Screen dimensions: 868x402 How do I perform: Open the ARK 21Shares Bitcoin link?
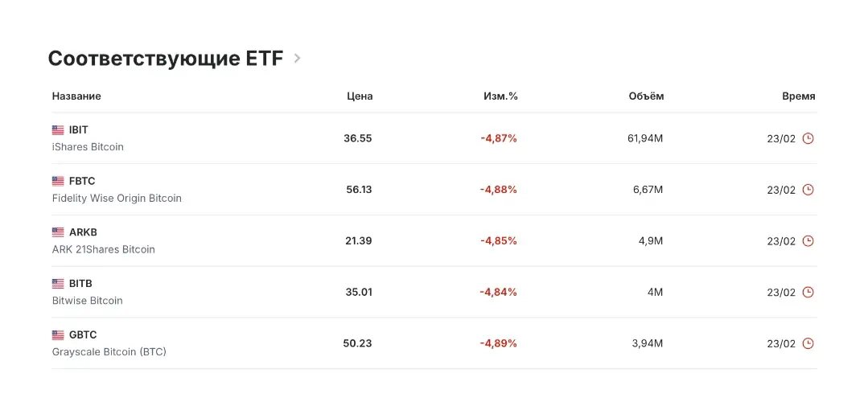[103, 249]
